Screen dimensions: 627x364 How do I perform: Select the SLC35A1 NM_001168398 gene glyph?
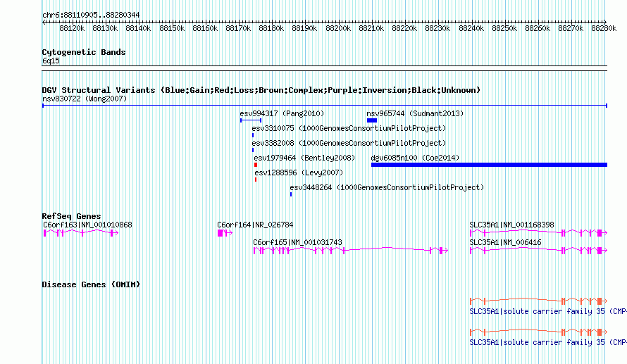click(539, 233)
